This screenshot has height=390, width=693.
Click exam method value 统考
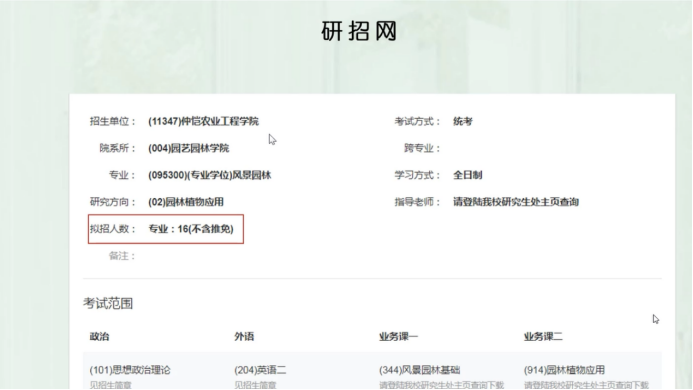click(463, 121)
